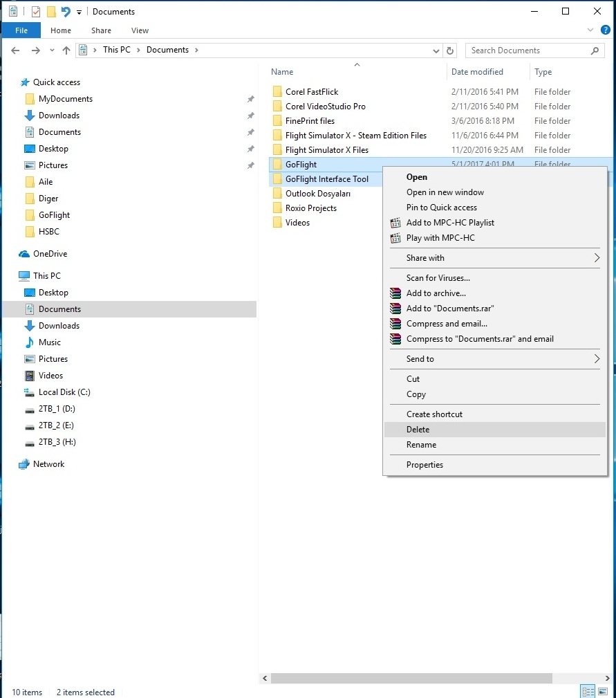This screenshot has height=698, width=616.
Task: Click the Network icon
Action: pos(24,464)
